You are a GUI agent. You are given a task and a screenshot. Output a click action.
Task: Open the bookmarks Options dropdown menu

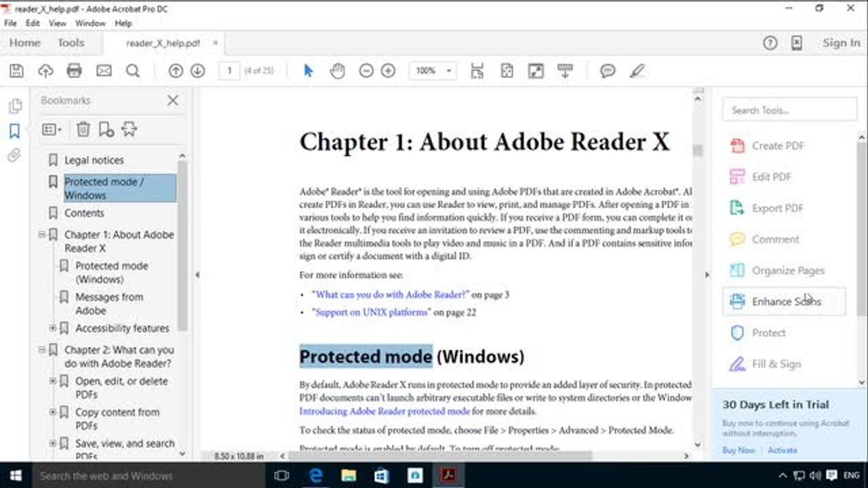click(x=52, y=129)
